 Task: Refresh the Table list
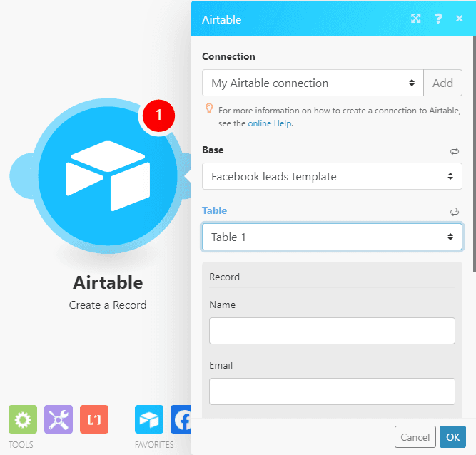coord(454,212)
